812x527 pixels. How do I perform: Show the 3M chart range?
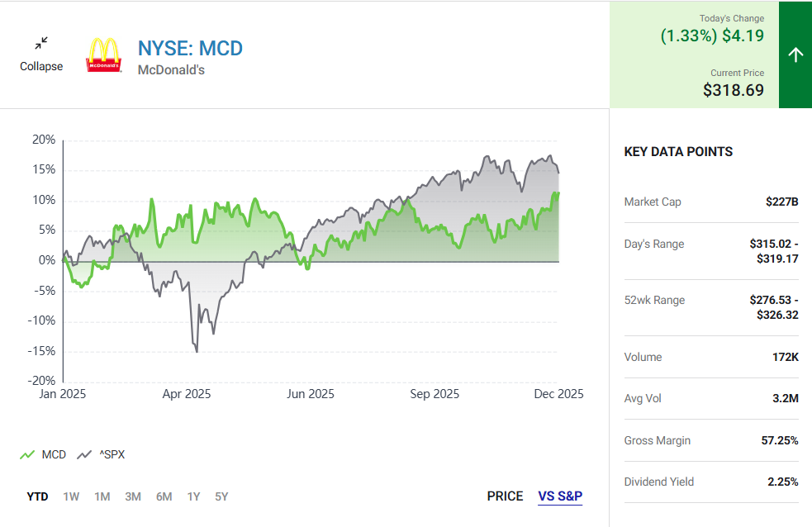point(133,496)
